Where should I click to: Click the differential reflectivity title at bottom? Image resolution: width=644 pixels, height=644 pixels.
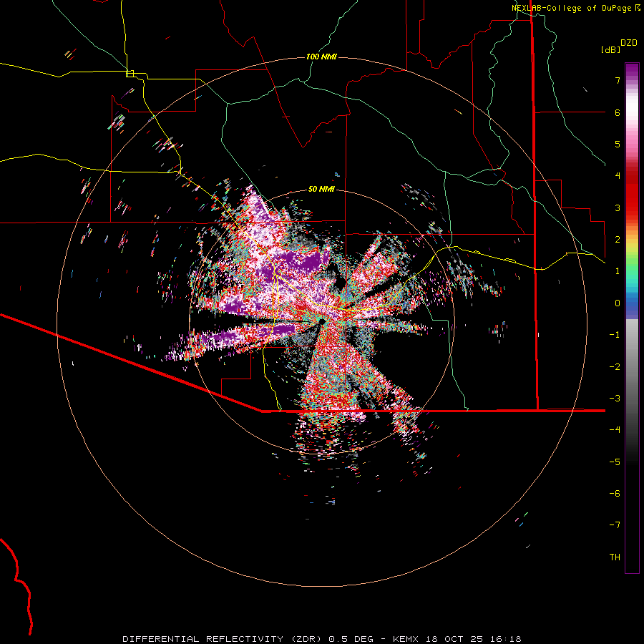coord(322,639)
